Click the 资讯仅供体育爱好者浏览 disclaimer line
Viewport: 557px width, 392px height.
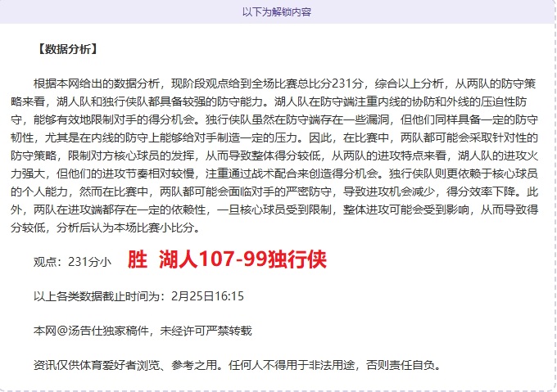tap(237, 365)
